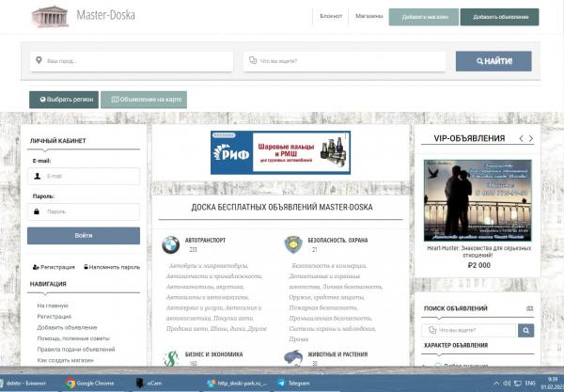The image size is (564, 392).
Task: Open the Магазины menu item
Action: click(368, 17)
